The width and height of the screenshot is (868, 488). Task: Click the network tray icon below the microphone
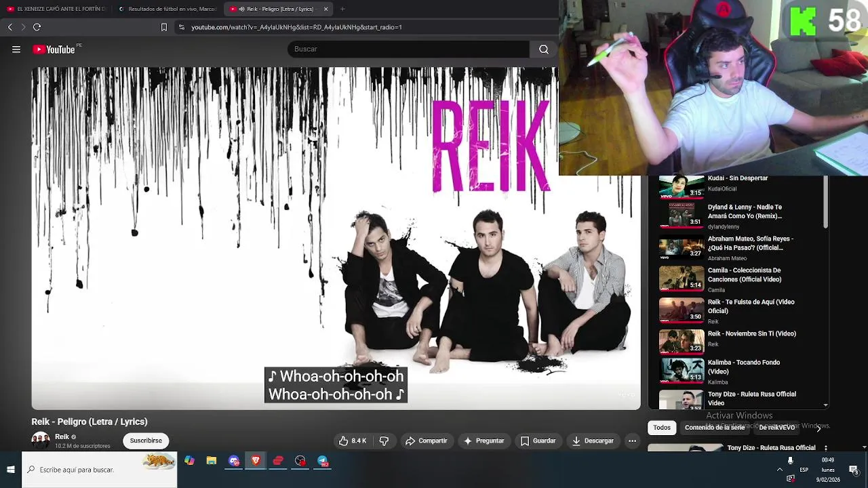[x=790, y=479]
